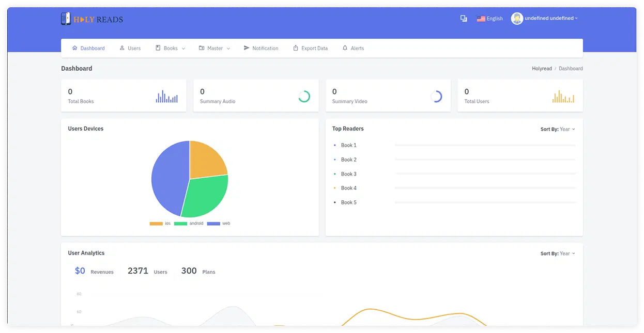The image size is (644, 333).
Task: Open the Books menu item
Action: [170, 48]
